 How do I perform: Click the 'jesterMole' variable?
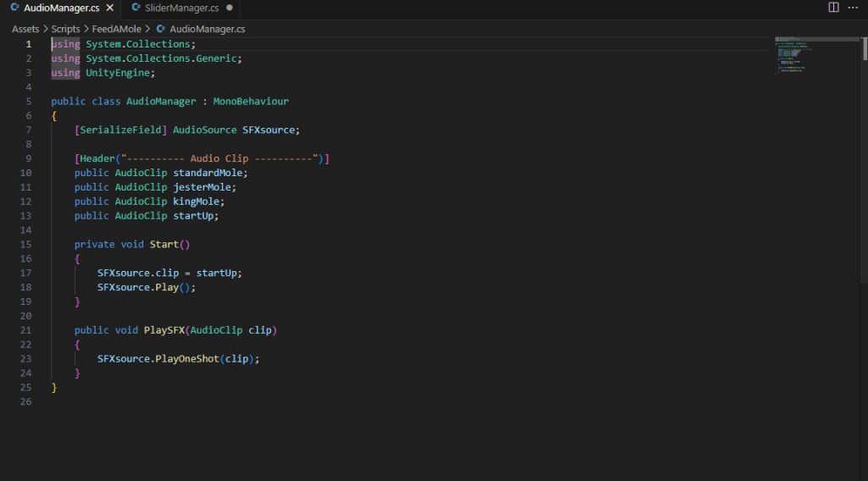202,187
